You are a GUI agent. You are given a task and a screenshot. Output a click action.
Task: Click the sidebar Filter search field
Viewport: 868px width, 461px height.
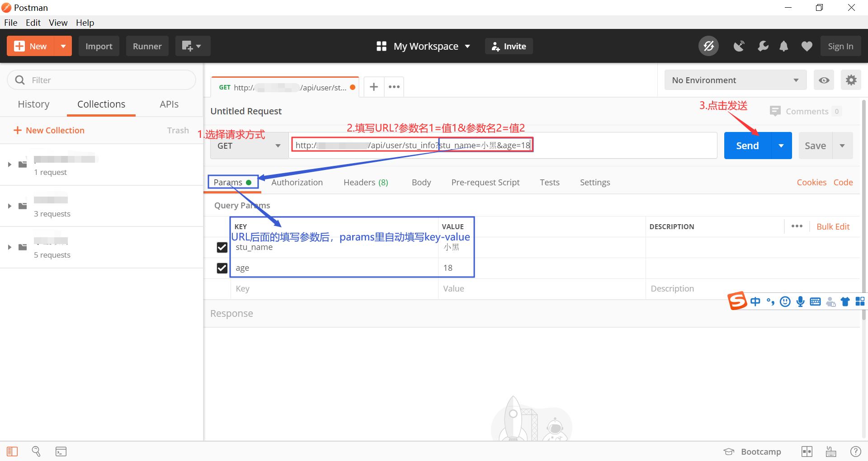point(102,80)
